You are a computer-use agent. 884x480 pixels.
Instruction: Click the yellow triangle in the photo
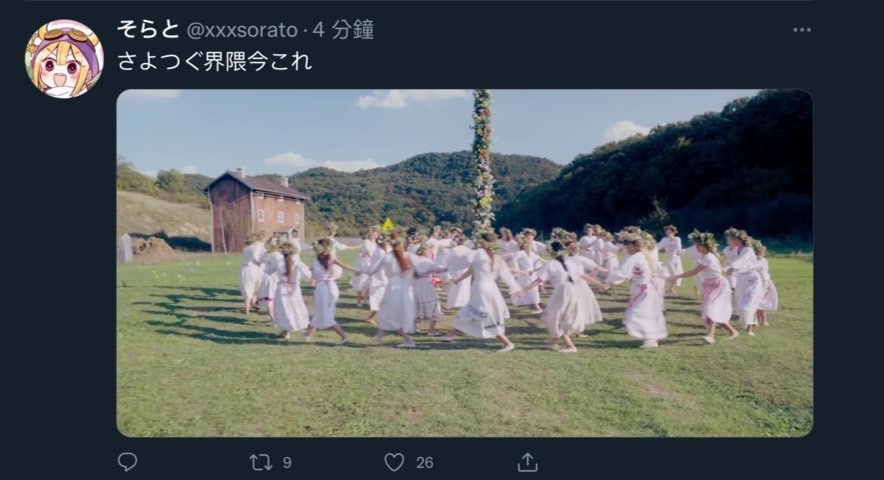388,225
